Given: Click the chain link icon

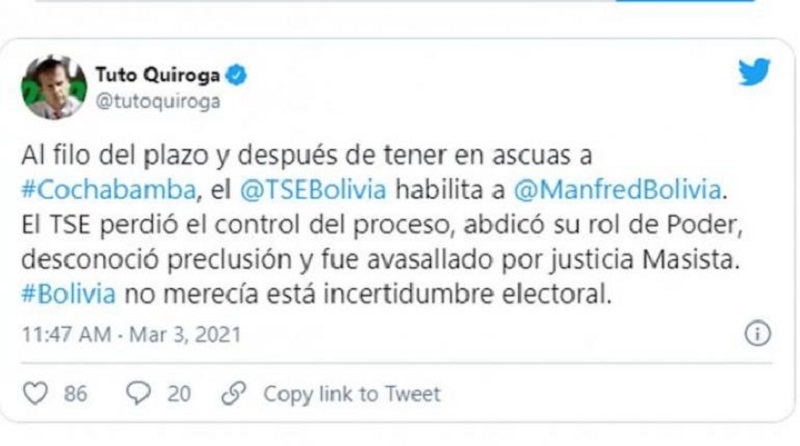Looking at the screenshot, I should point(234,393).
